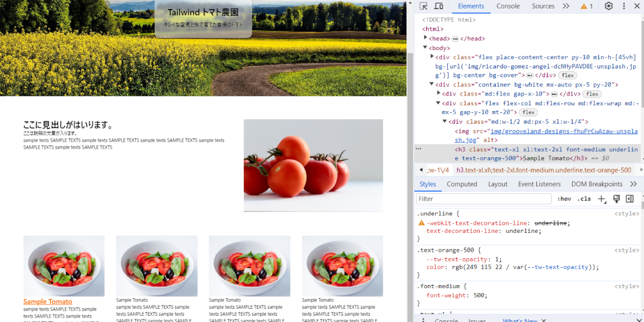Click the three-dot actions icon on the selected h3 row

click(418, 149)
